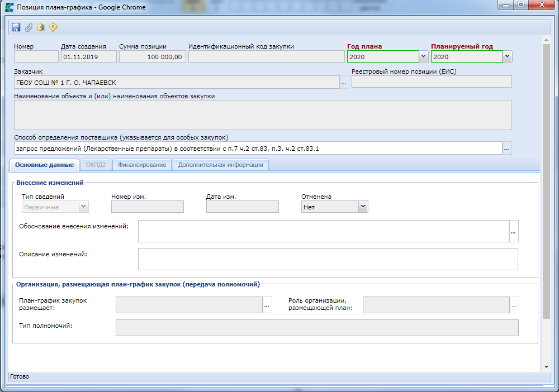Open the Отменена dropdown showing Нет
The width and height of the screenshot is (559, 392).
pos(363,207)
